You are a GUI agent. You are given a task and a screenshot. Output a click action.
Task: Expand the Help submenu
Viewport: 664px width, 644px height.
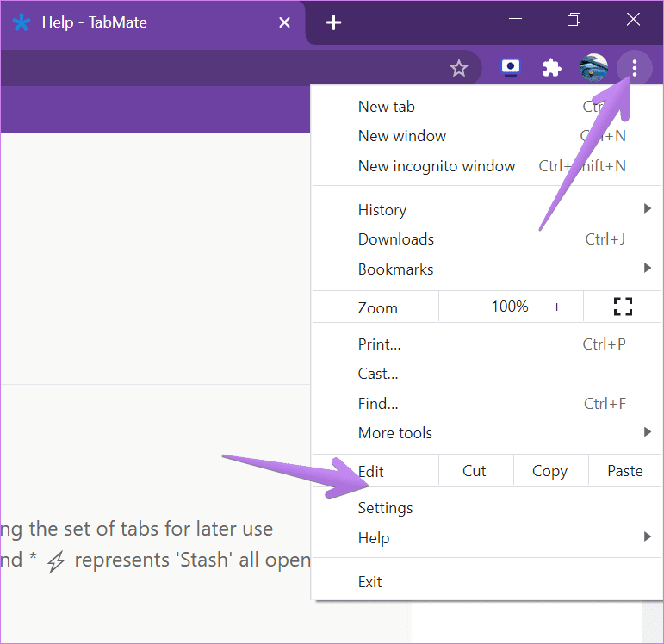tap(487, 538)
